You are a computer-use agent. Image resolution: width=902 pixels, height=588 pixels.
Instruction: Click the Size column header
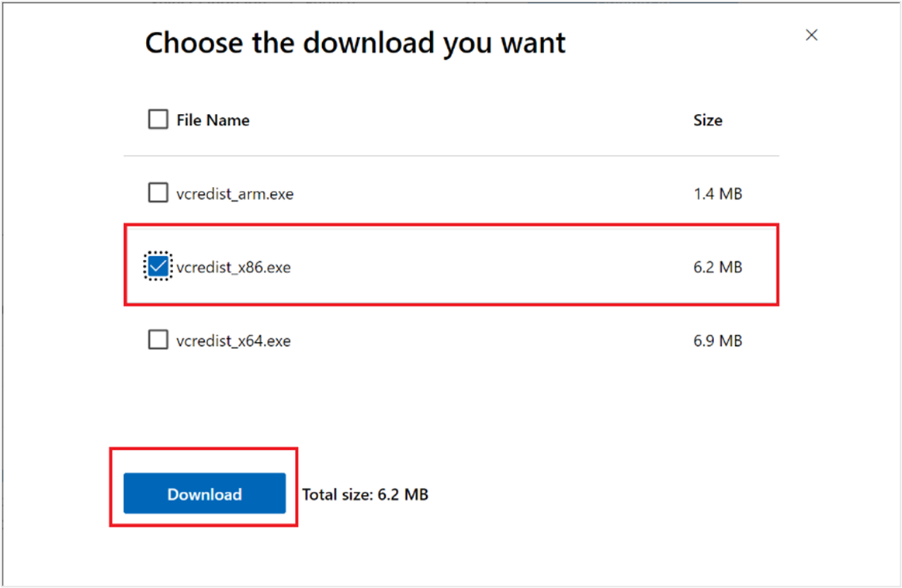(x=707, y=119)
